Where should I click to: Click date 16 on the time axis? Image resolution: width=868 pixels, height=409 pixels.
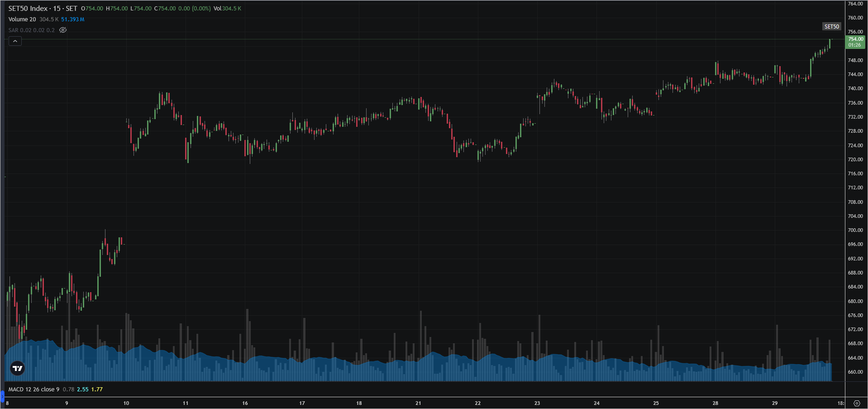(245, 403)
